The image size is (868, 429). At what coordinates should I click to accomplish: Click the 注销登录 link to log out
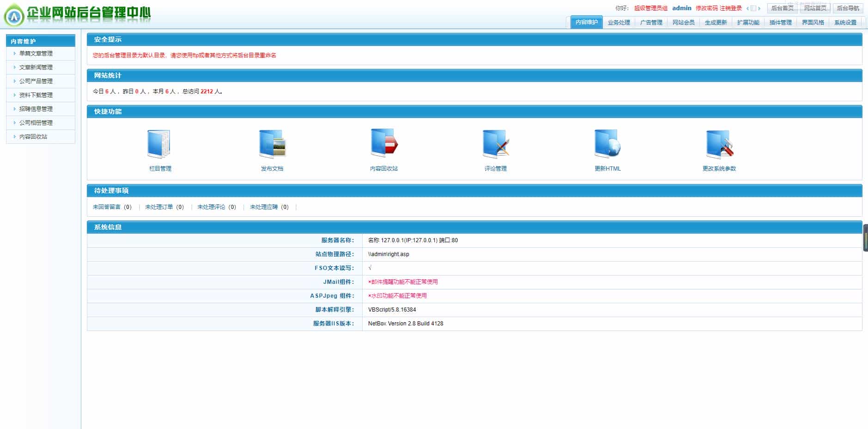[x=731, y=8]
